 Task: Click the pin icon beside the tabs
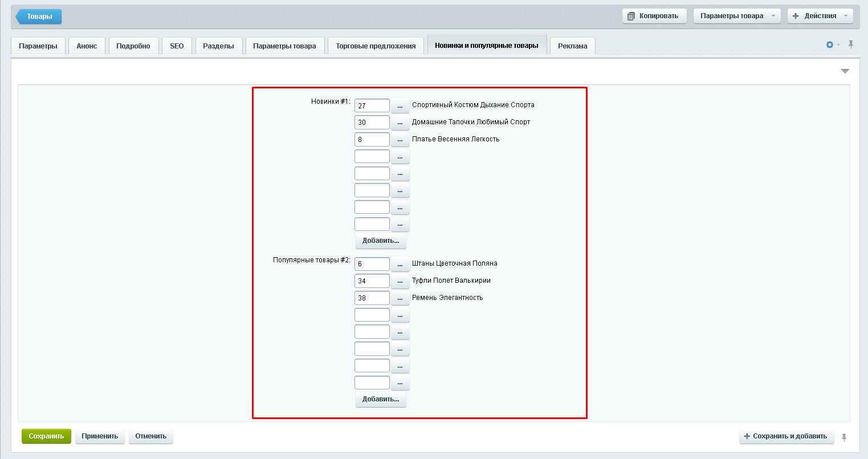pyautogui.click(x=851, y=44)
